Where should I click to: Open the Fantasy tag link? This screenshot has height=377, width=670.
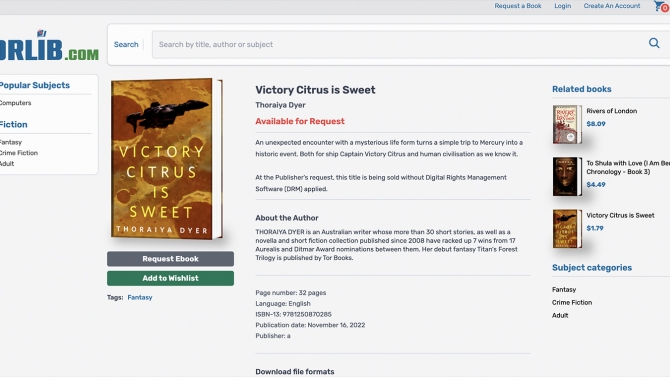[x=140, y=297]
